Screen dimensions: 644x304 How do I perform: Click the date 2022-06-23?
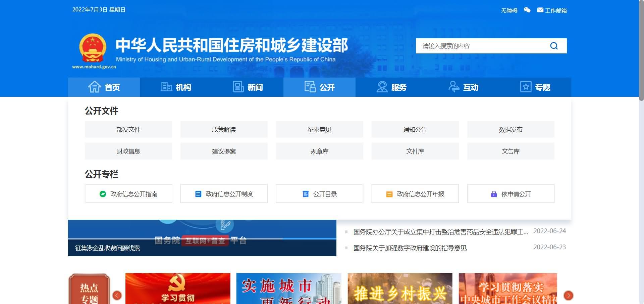[549, 247]
